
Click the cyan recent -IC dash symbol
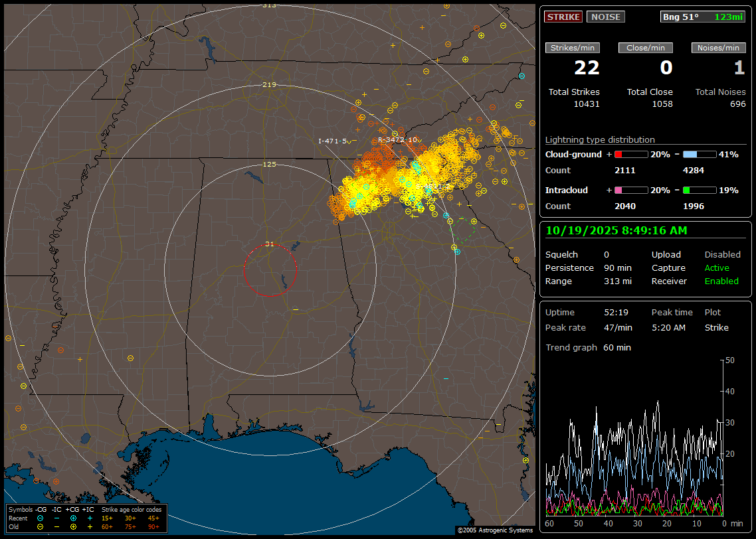56,518
